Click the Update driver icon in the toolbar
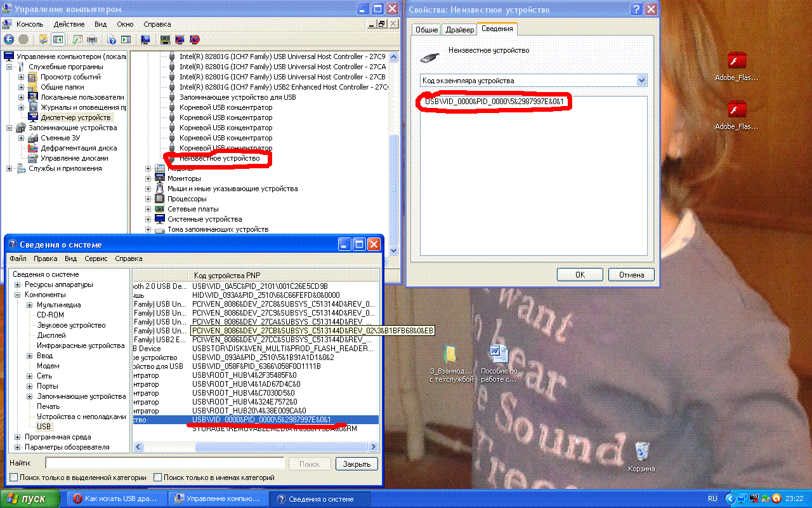 coord(165,39)
